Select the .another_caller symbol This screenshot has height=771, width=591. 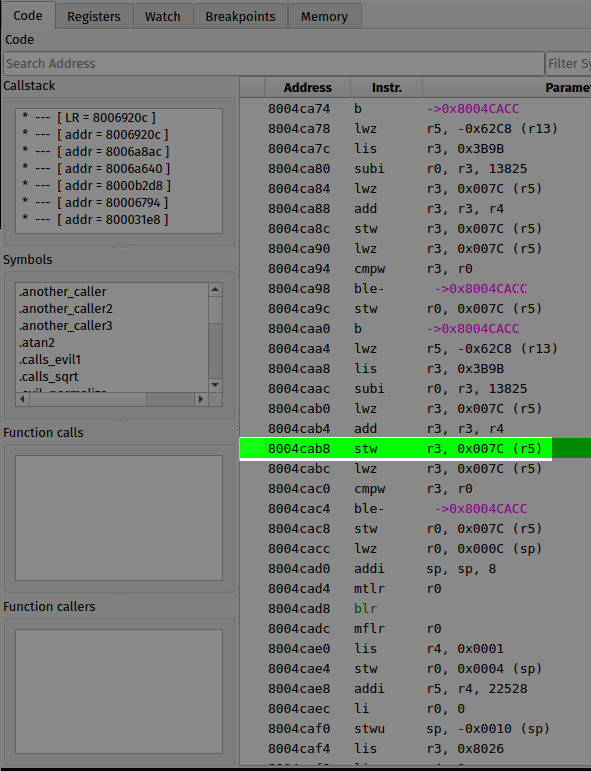63,292
